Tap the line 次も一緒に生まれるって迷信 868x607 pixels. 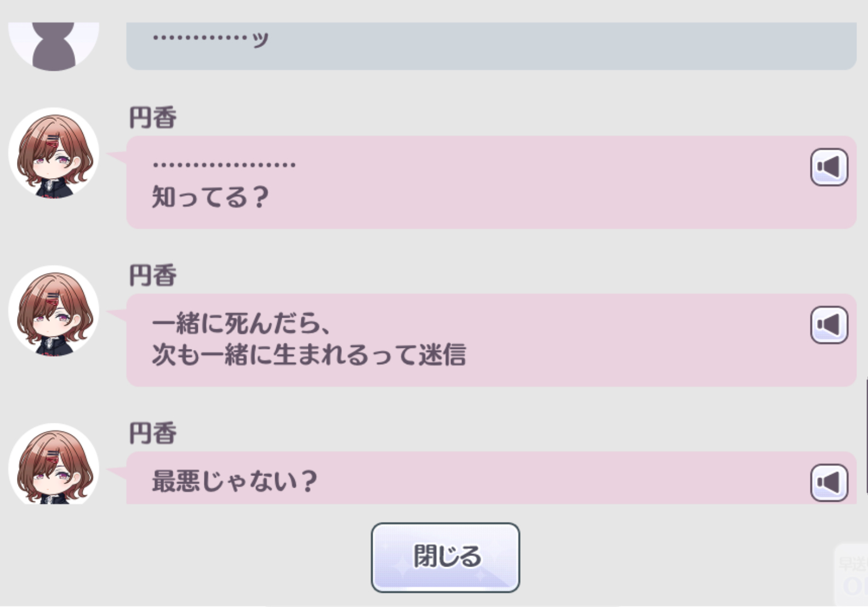(309, 355)
